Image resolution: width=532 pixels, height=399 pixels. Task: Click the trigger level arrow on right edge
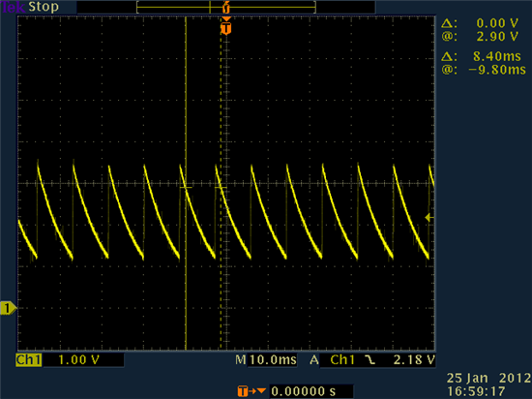point(429,217)
